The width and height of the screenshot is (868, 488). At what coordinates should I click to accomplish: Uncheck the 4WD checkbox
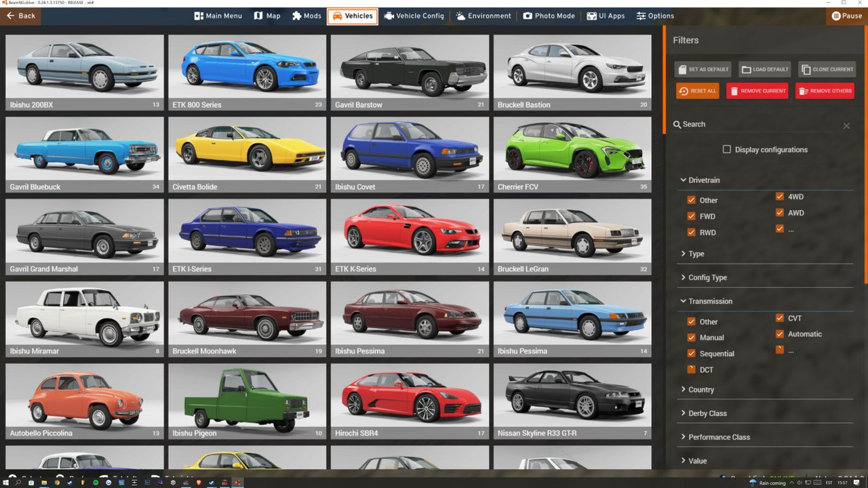[780, 197]
